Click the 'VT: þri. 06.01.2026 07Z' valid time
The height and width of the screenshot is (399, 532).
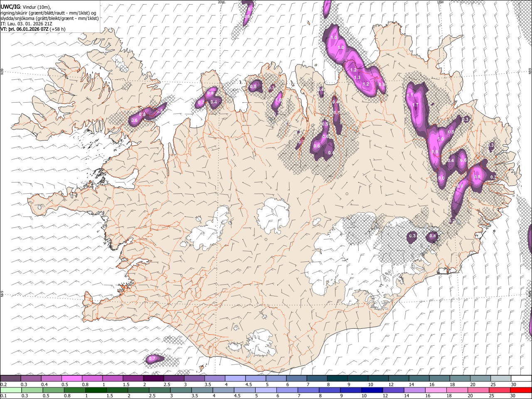pyautogui.click(x=24, y=30)
